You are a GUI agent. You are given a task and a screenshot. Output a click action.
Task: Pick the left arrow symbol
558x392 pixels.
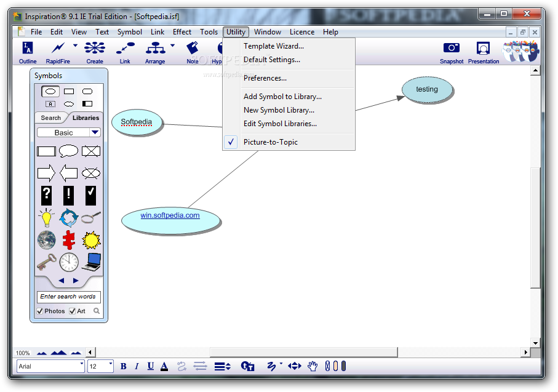click(x=69, y=173)
